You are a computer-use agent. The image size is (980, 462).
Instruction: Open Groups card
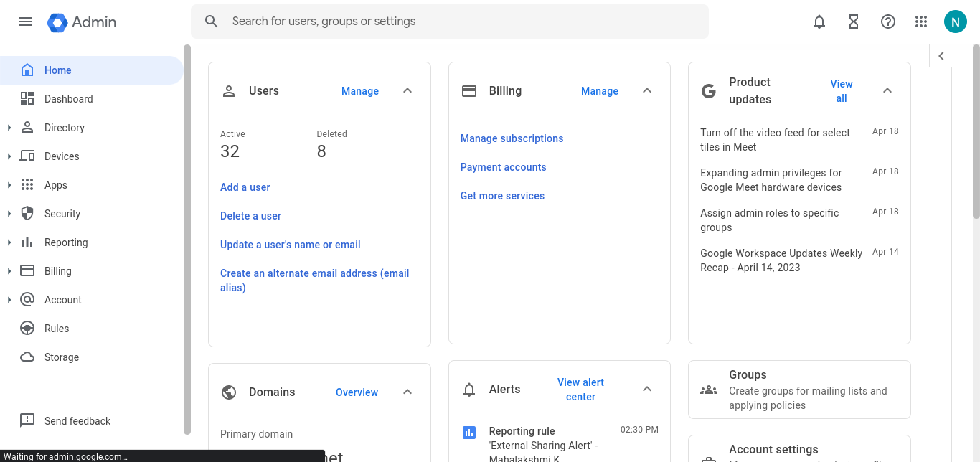[799, 390]
